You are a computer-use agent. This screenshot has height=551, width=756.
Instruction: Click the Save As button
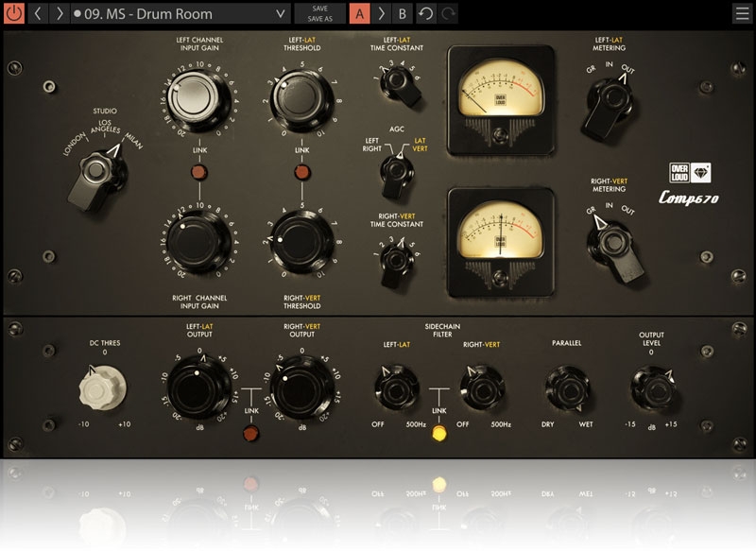(x=319, y=20)
